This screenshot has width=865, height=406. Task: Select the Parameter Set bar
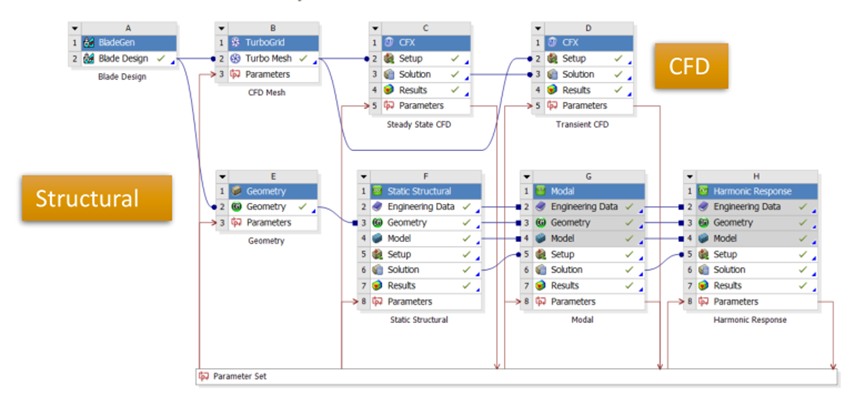(517, 377)
